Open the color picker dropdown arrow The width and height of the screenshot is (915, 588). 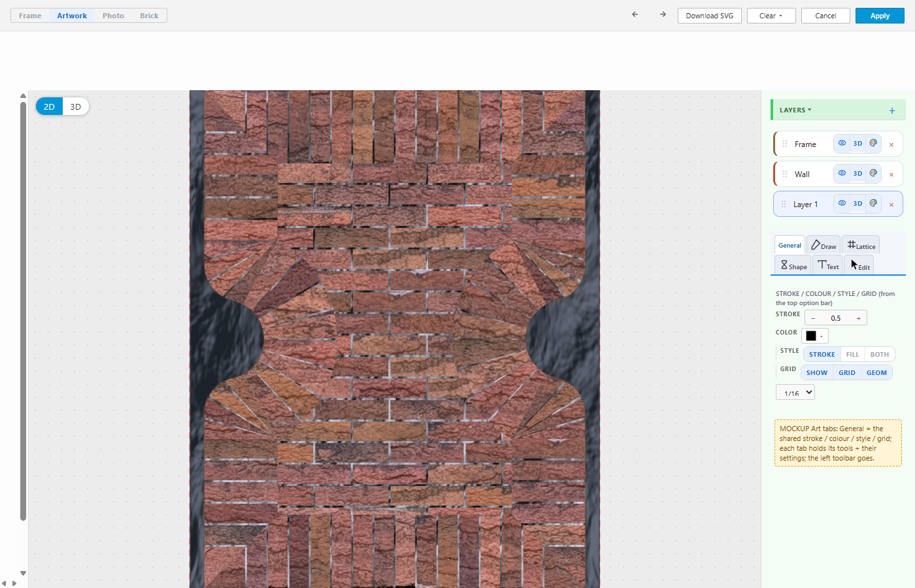(x=822, y=336)
